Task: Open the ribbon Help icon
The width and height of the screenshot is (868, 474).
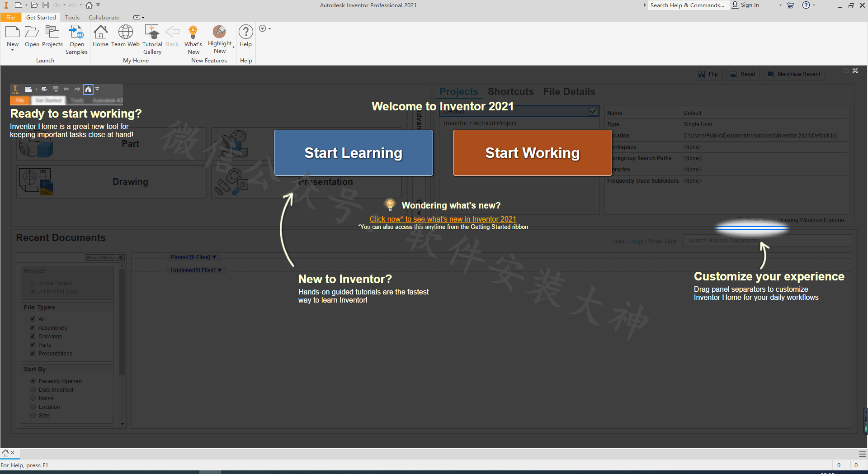Action: [x=245, y=32]
